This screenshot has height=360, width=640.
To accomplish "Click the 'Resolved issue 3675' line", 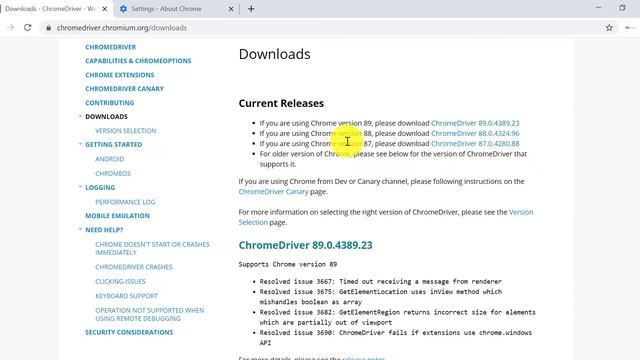I will (x=380, y=297).
